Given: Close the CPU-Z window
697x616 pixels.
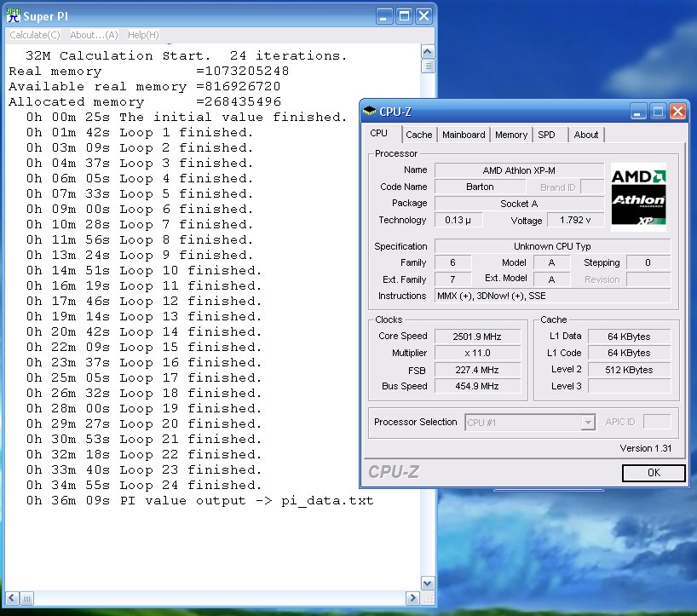Looking at the screenshot, I should (677, 112).
